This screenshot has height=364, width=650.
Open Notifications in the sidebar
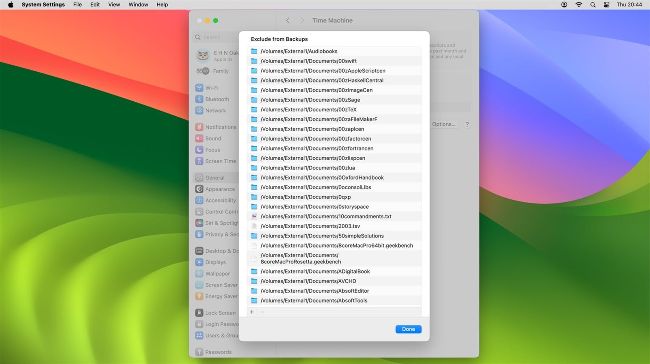pos(216,127)
